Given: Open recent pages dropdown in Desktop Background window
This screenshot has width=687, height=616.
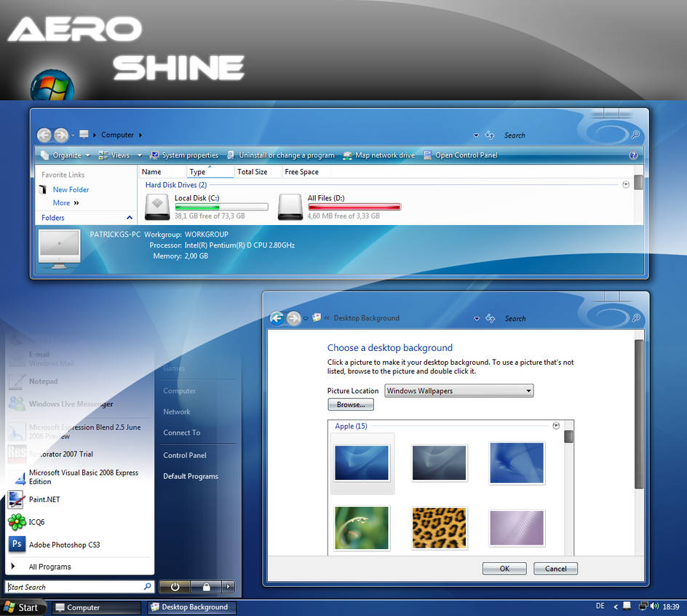Looking at the screenshot, I should coord(306,318).
